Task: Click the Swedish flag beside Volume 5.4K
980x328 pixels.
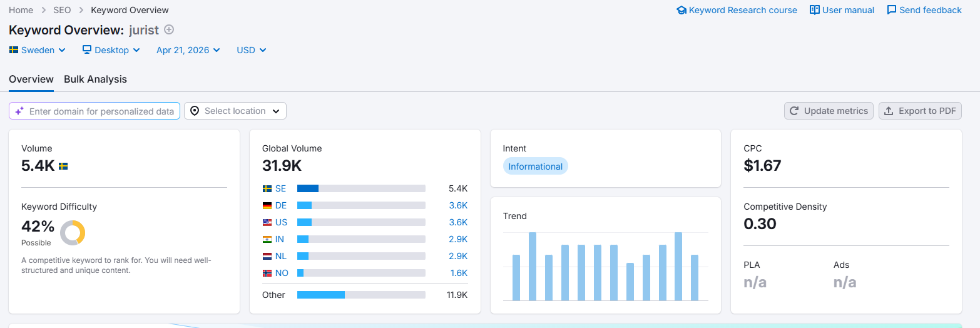Action: click(63, 166)
